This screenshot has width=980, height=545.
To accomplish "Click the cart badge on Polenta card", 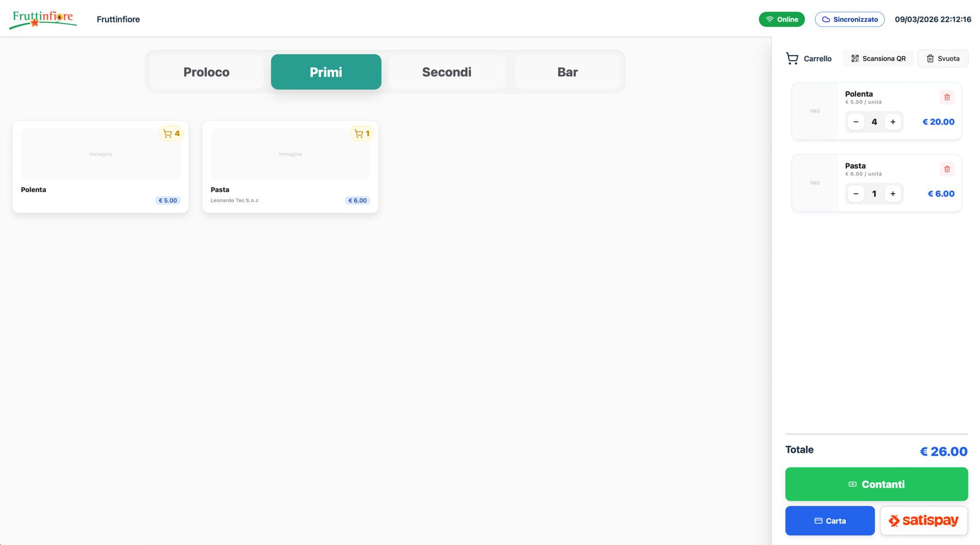I will pos(171,134).
